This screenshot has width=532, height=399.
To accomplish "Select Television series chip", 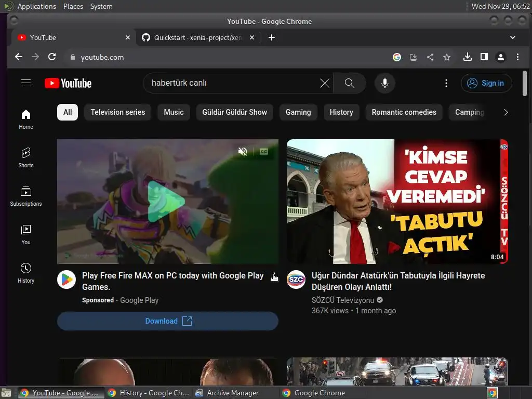I will click(118, 112).
